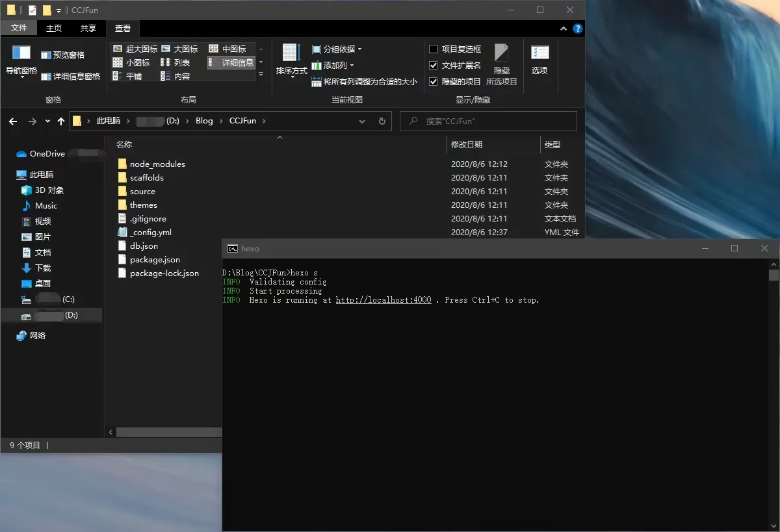Open the Share ribbon tab
This screenshot has width=780, height=532.
point(88,28)
